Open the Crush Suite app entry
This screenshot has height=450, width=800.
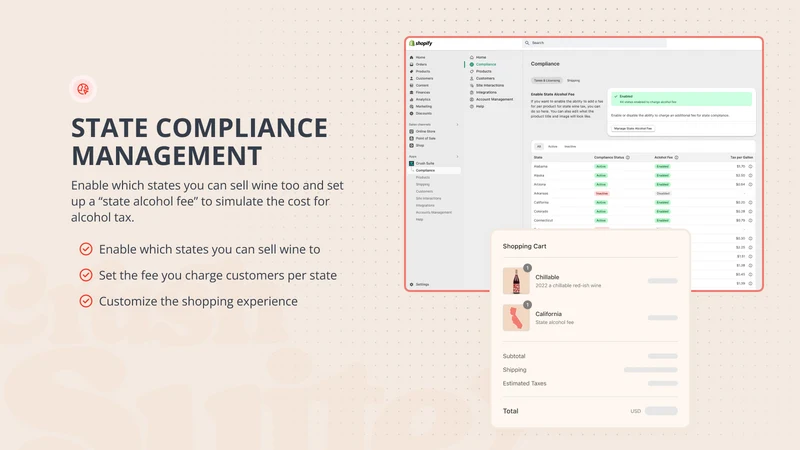(x=424, y=163)
